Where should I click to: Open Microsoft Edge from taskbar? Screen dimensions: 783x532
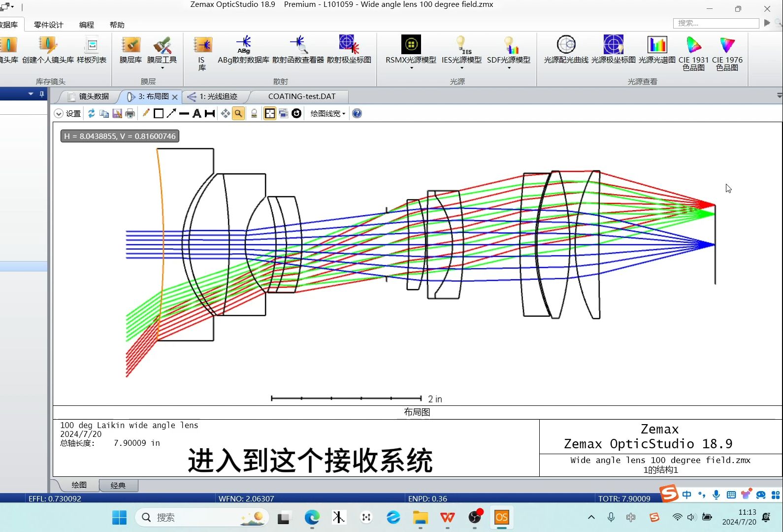click(x=312, y=517)
